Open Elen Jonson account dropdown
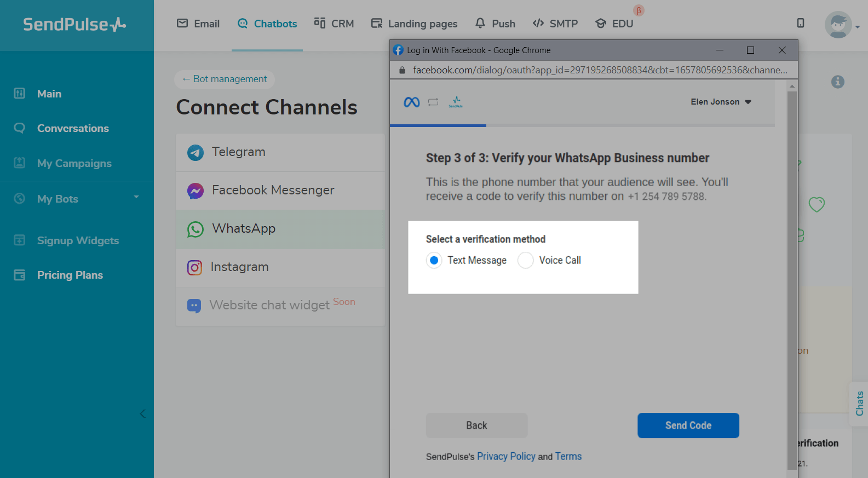The width and height of the screenshot is (868, 478). pyautogui.click(x=721, y=102)
